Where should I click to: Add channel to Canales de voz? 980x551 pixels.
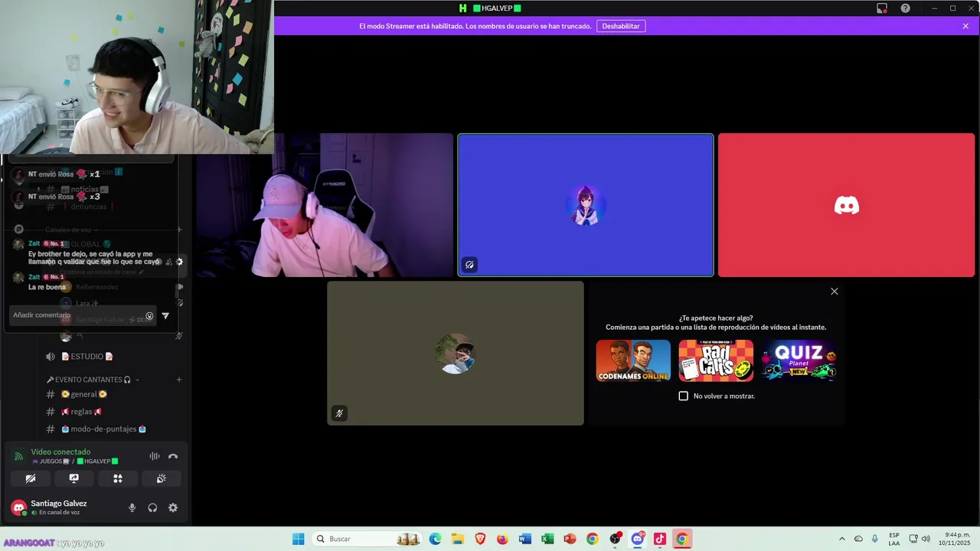coord(179,230)
